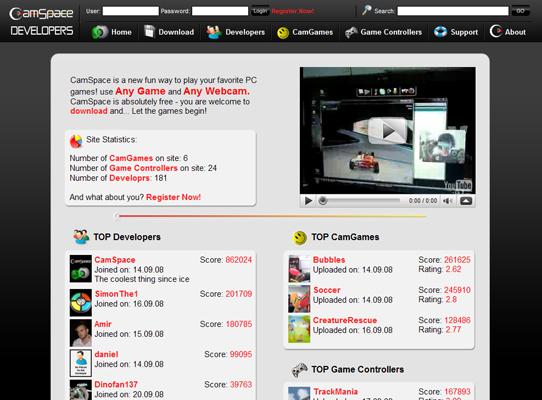The height and width of the screenshot is (400, 542).
Task: Click the TOP CamGames smiley icon
Action: [x=299, y=238]
